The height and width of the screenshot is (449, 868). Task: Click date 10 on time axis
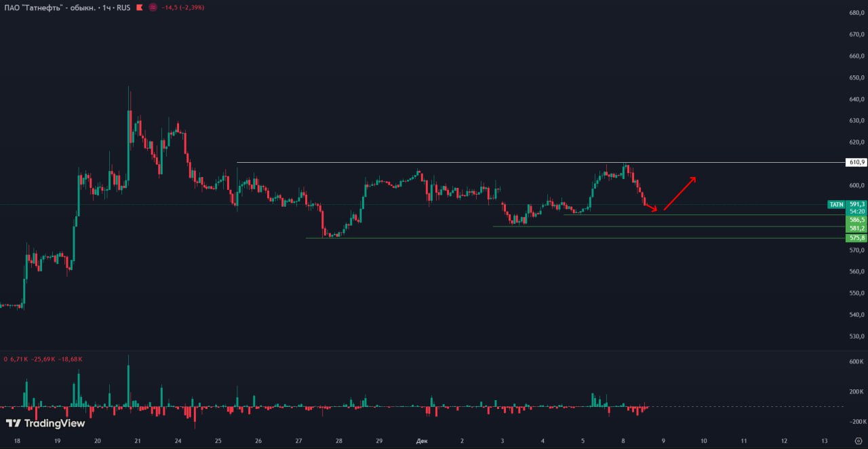point(703,441)
